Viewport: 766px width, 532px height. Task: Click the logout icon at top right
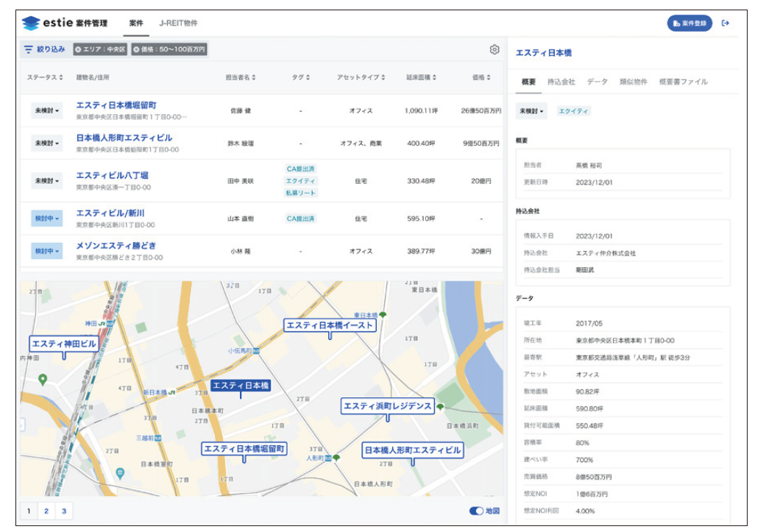coord(726,24)
